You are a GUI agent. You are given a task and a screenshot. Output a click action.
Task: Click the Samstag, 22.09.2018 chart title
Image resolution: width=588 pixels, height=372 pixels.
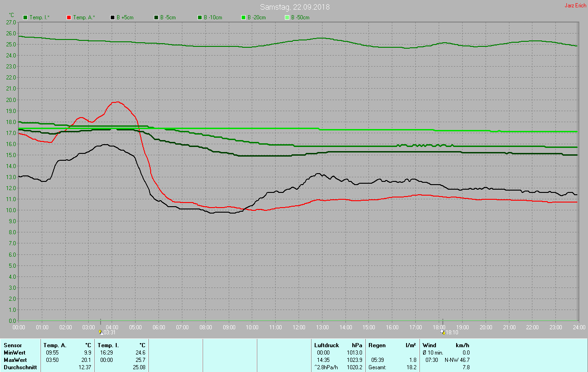[x=294, y=7]
